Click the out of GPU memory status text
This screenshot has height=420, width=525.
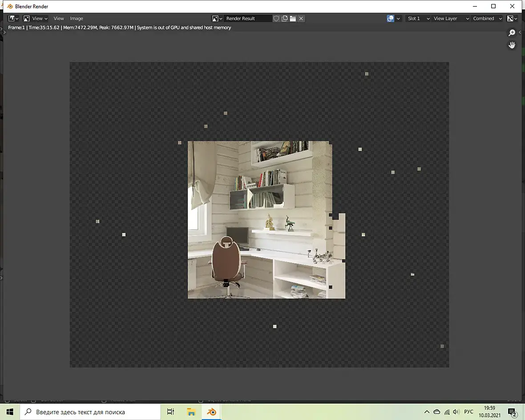[x=184, y=28]
